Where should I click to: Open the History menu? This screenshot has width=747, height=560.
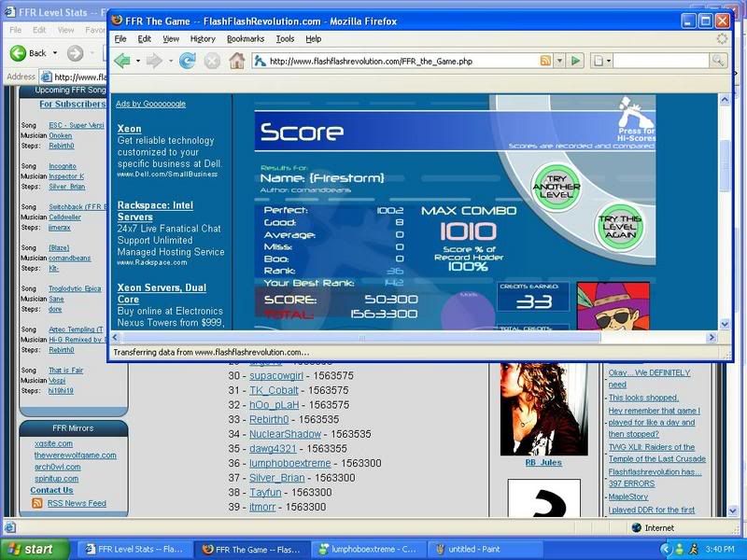click(203, 39)
